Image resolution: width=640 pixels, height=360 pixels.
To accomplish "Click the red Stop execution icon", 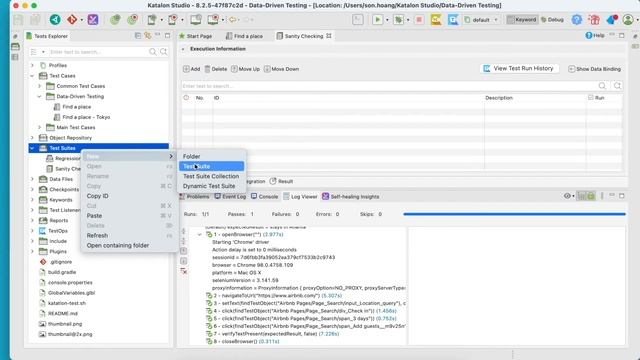I will pos(419,19).
